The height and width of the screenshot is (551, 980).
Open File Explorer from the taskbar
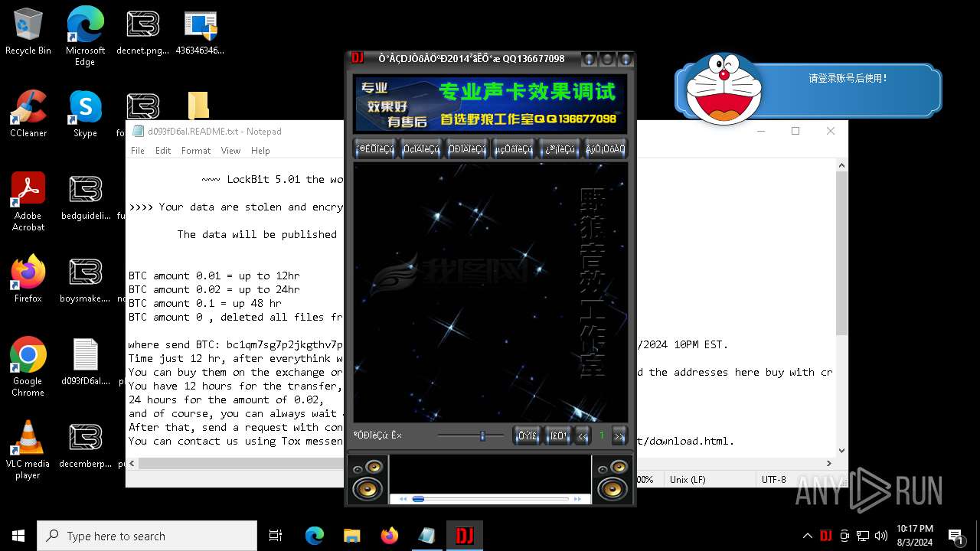click(x=351, y=536)
